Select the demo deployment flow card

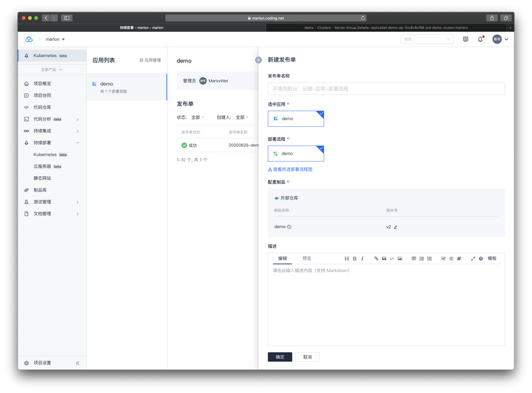[x=296, y=153]
